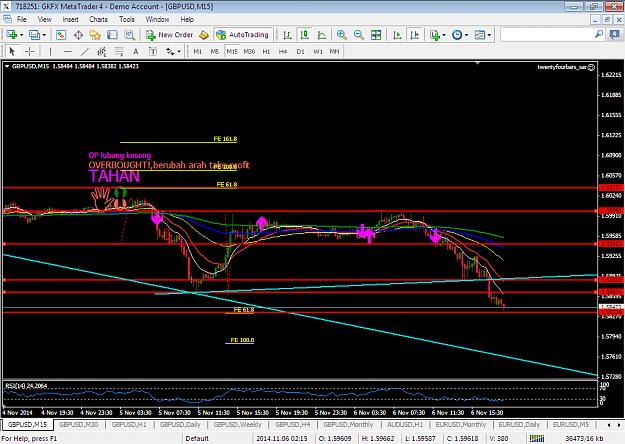Draw a vertical line tool
Image resolution: width=625 pixels, height=444 pixels.
coord(50,51)
